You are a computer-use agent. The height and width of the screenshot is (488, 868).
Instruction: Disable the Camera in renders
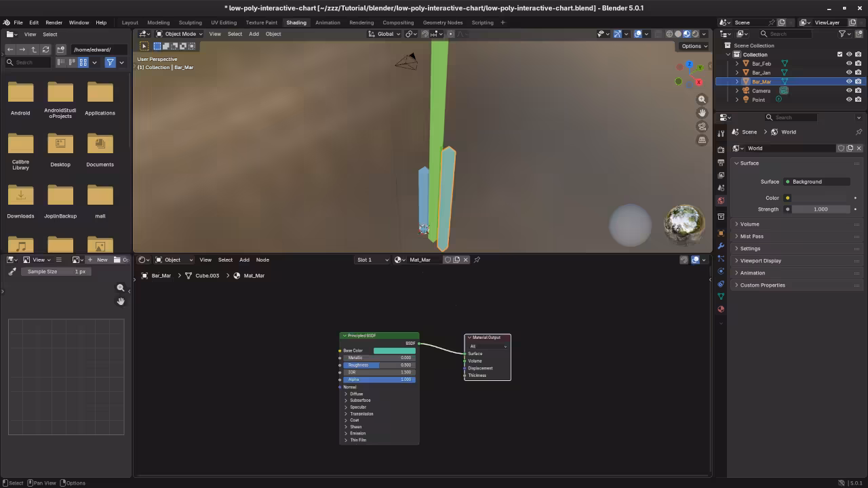(859, 91)
